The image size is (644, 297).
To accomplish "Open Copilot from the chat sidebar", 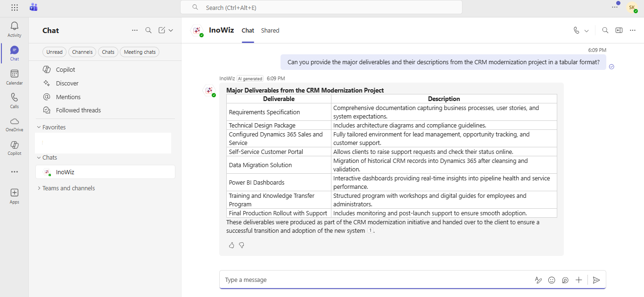I will tap(65, 69).
